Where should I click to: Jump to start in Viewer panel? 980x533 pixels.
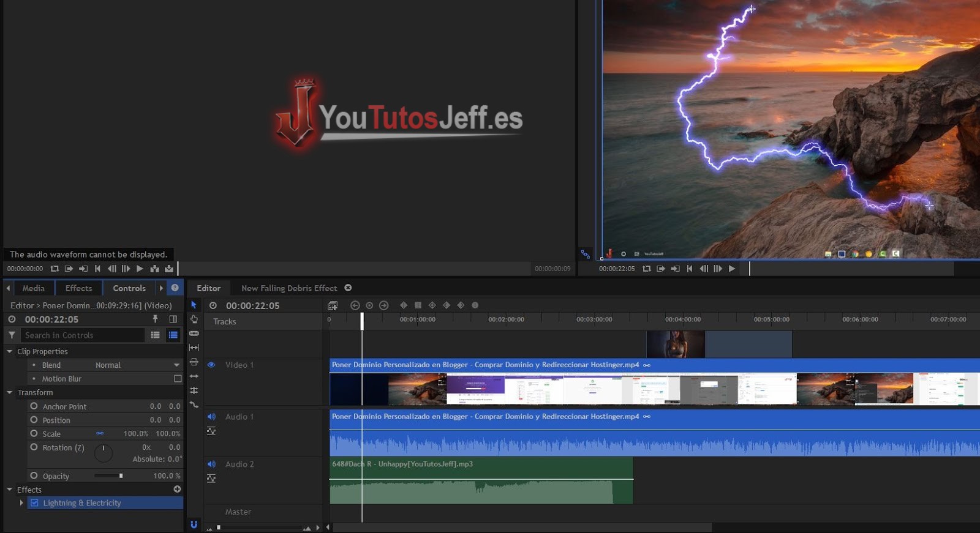[x=690, y=269]
